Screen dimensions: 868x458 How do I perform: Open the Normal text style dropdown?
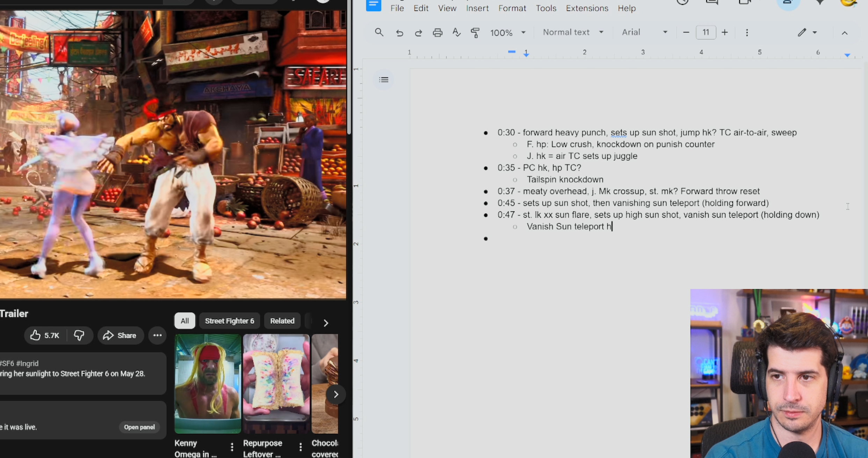[573, 32]
